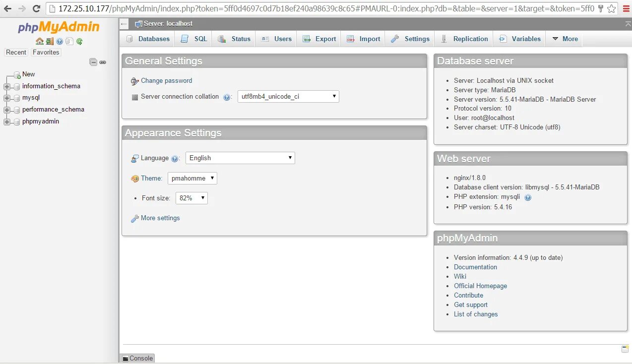This screenshot has width=632, height=364.
Task: Click the saved password key icon in address bar
Action: (x=601, y=8)
